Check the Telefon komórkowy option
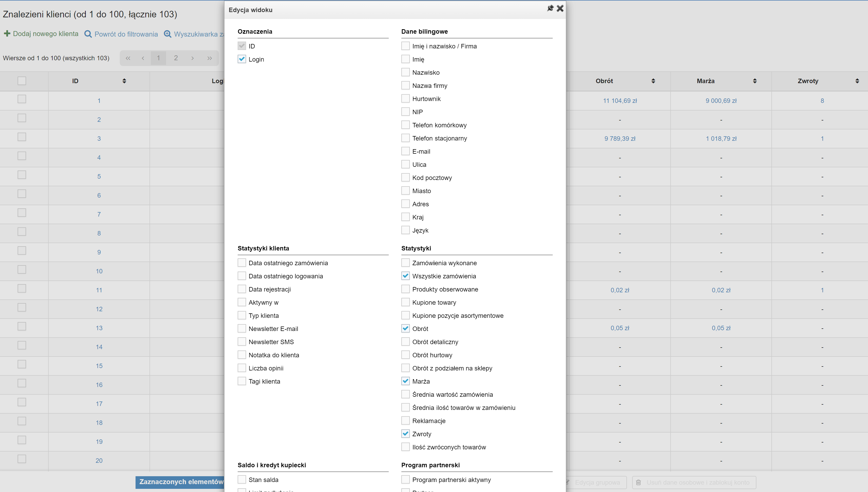The image size is (868, 492). point(405,125)
